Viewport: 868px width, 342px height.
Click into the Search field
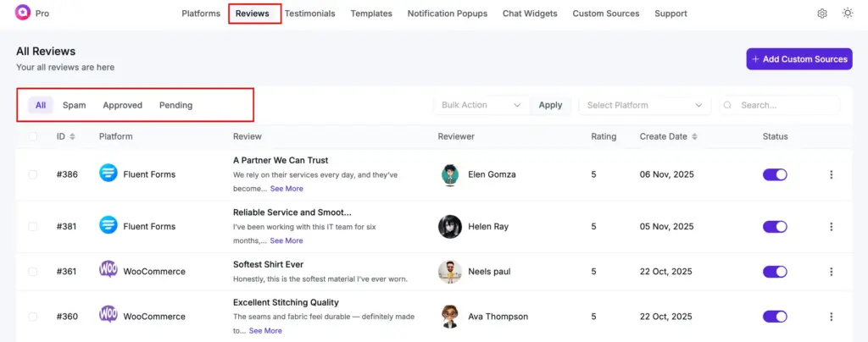[780, 105]
